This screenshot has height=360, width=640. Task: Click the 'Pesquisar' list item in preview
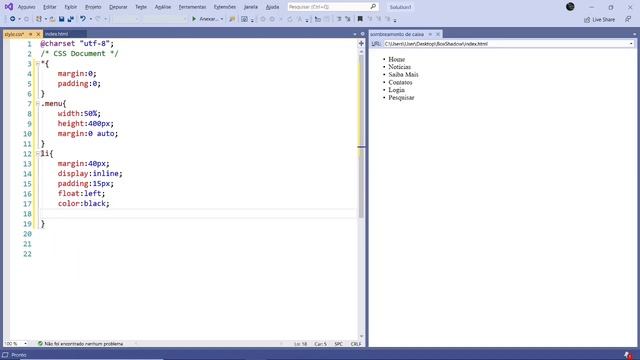pos(401,98)
